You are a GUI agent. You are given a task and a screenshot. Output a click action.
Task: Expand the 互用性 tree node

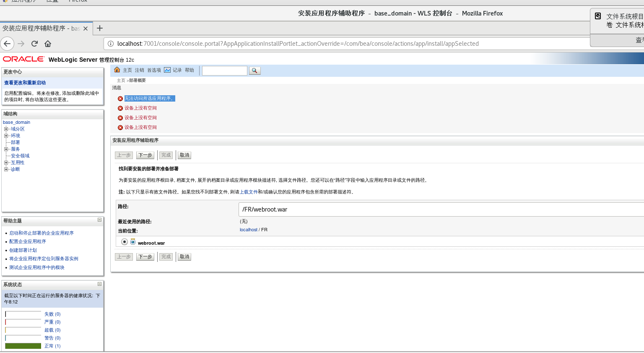tap(6, 162)
